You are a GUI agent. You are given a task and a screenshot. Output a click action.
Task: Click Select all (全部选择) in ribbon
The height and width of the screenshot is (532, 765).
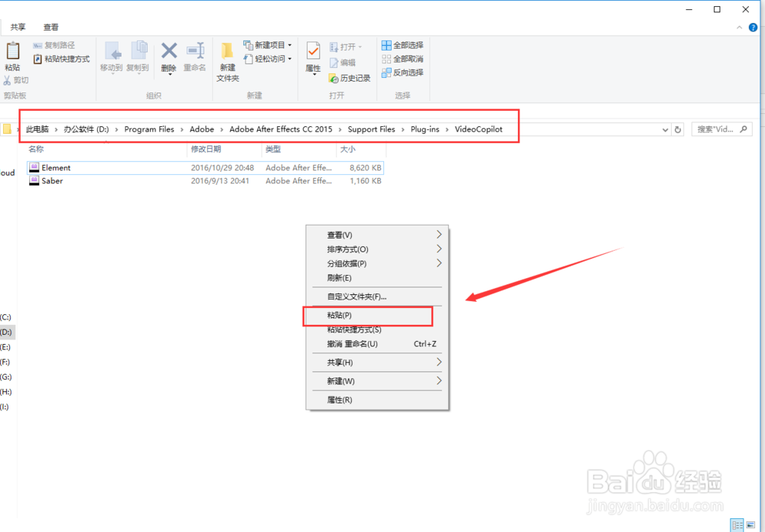tap(402, 45)
